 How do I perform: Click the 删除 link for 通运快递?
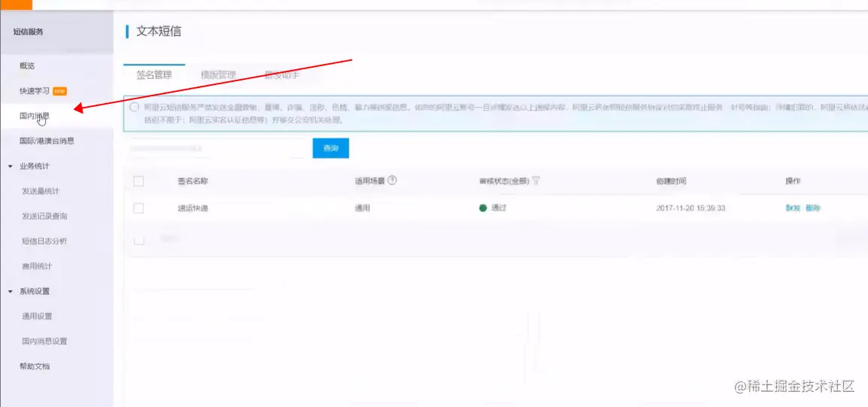pyautogui.click(x=813, y=208)
